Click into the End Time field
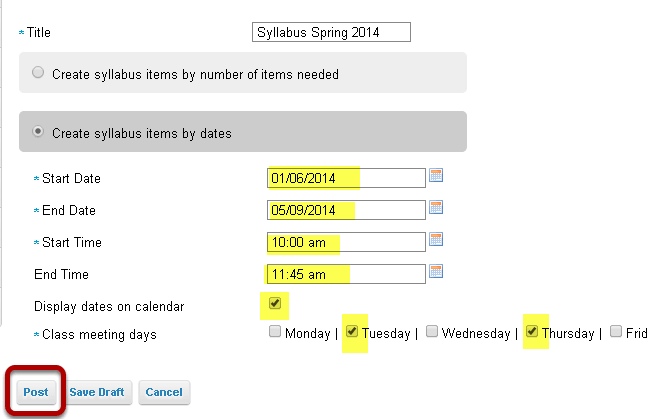 coord(346,274)
